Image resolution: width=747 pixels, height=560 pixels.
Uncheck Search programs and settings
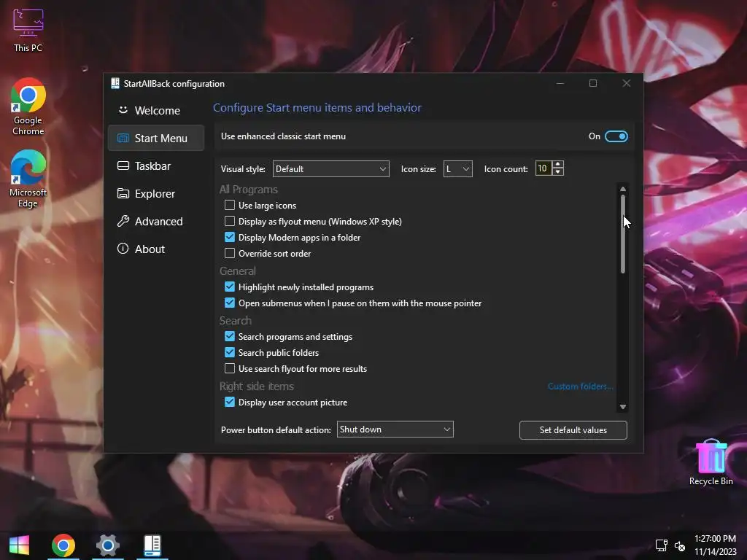point(230,336)
